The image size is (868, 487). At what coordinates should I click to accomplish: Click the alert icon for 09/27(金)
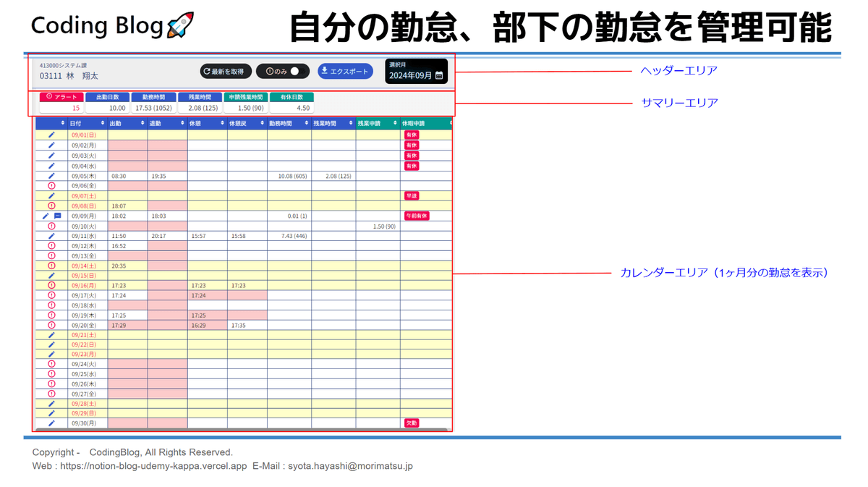pyautogui.click(x=51, y=394)
